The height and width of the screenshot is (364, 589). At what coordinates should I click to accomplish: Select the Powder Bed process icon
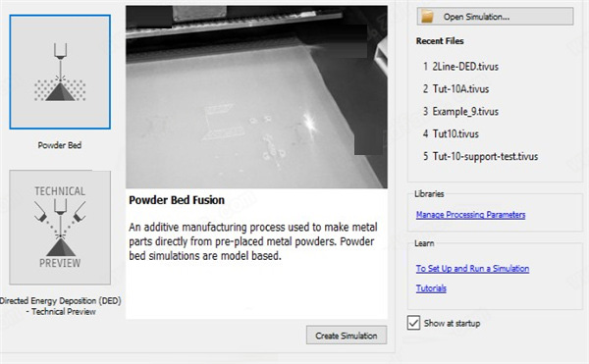(x=60, y=72)
